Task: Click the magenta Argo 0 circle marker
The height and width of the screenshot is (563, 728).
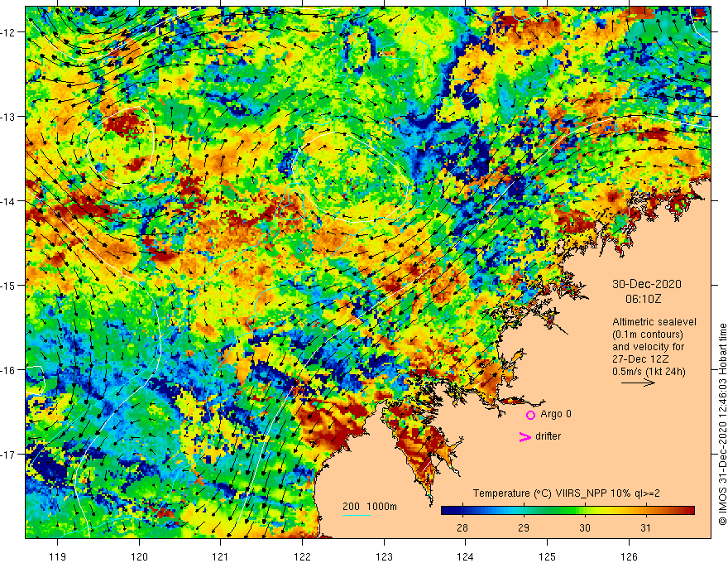Action: tap(530, 415)
